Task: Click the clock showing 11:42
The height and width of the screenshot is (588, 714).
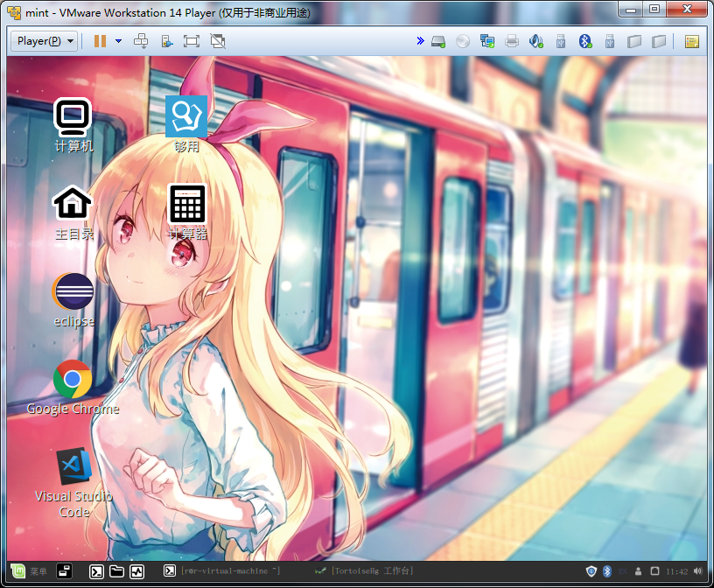Action: click(x=676, y=571)
